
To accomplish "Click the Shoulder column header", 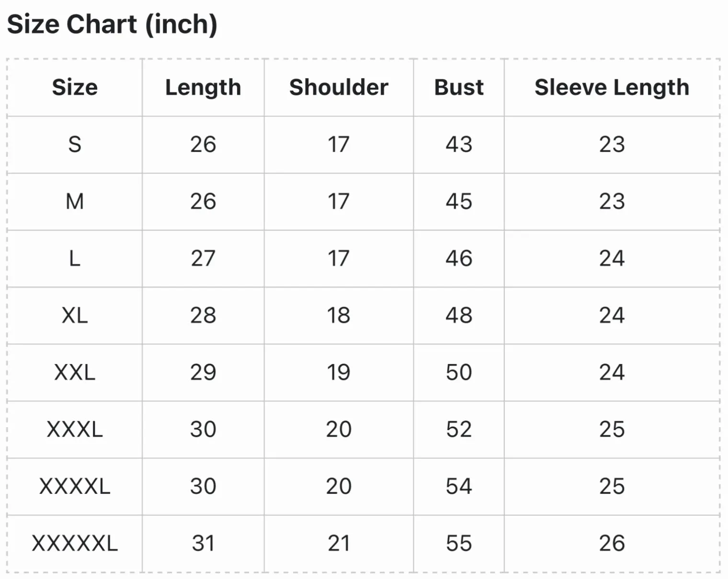I will click(339, 87).
